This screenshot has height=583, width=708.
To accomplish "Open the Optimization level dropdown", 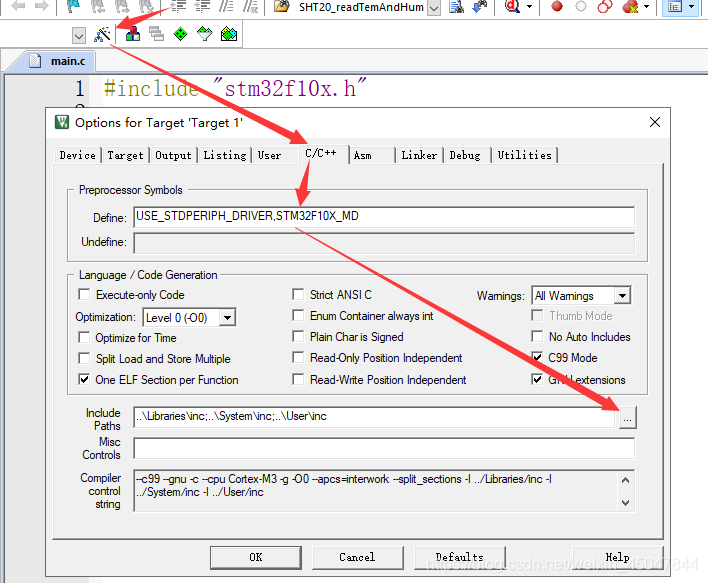I will 228,318.
